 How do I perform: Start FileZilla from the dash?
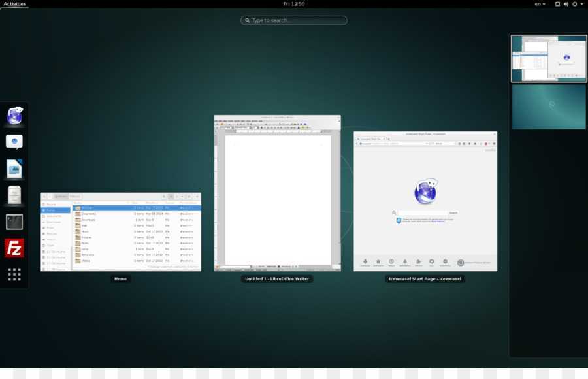tap(14, 248)
